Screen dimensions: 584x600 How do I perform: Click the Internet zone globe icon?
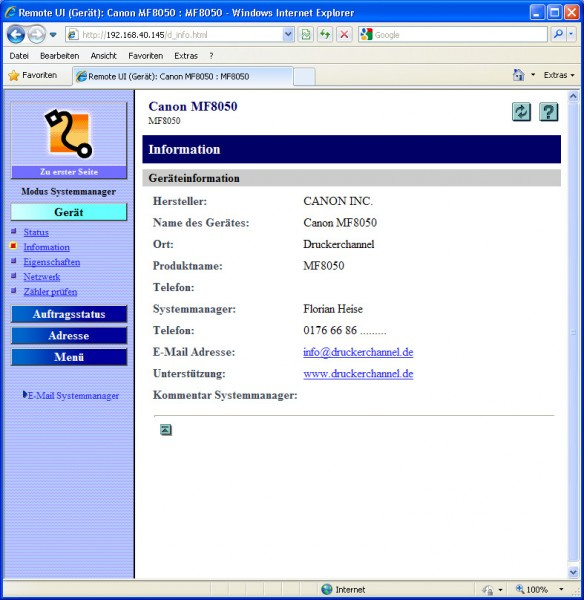(327, 589)
